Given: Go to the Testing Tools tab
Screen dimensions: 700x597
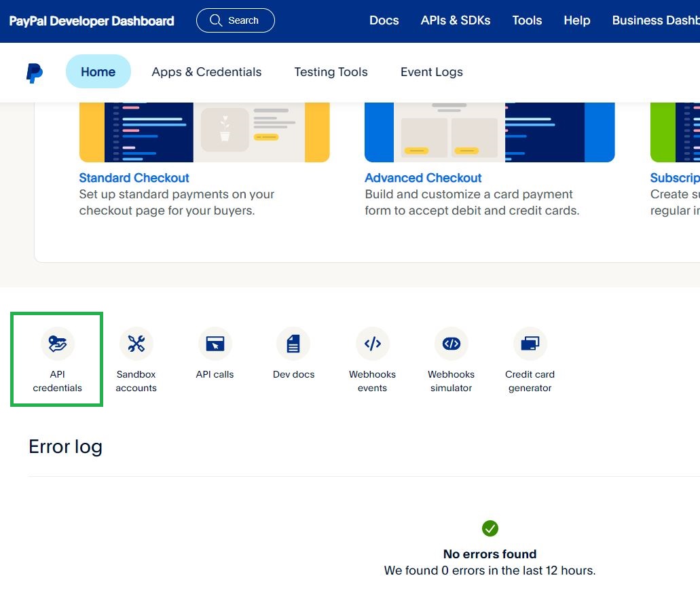Looking at the screenshot, I should 331,72.
